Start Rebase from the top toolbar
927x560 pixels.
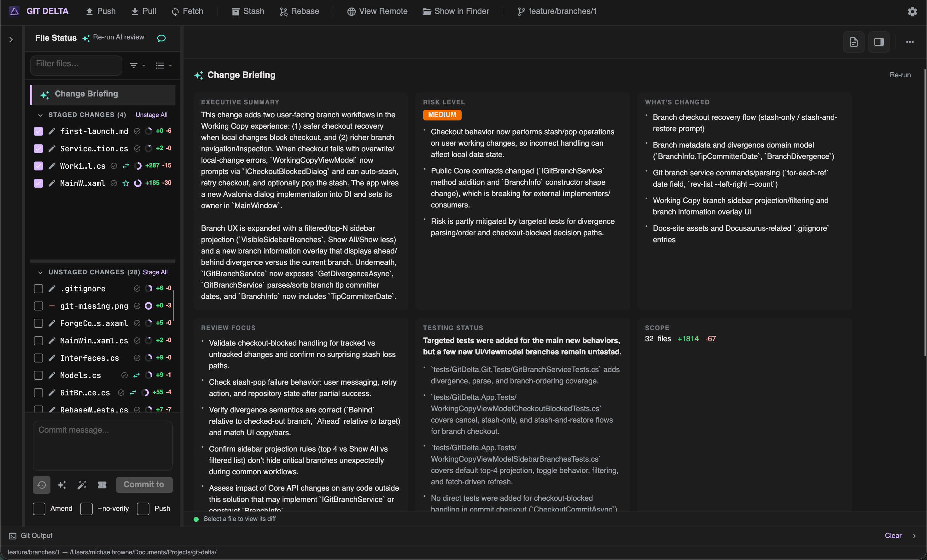pos(300,11)
